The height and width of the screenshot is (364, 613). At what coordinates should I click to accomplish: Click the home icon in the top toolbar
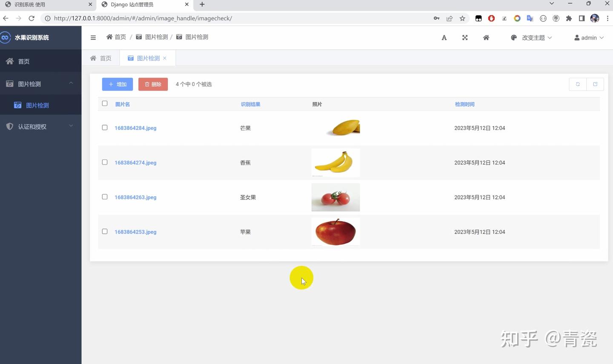(x=486, y=37)
